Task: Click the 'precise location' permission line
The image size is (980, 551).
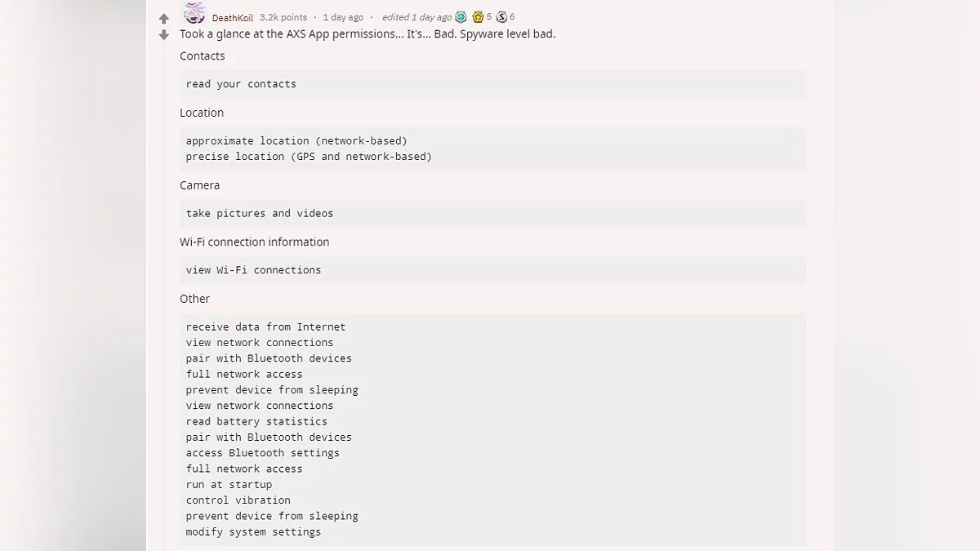Action: click(309, 157)
